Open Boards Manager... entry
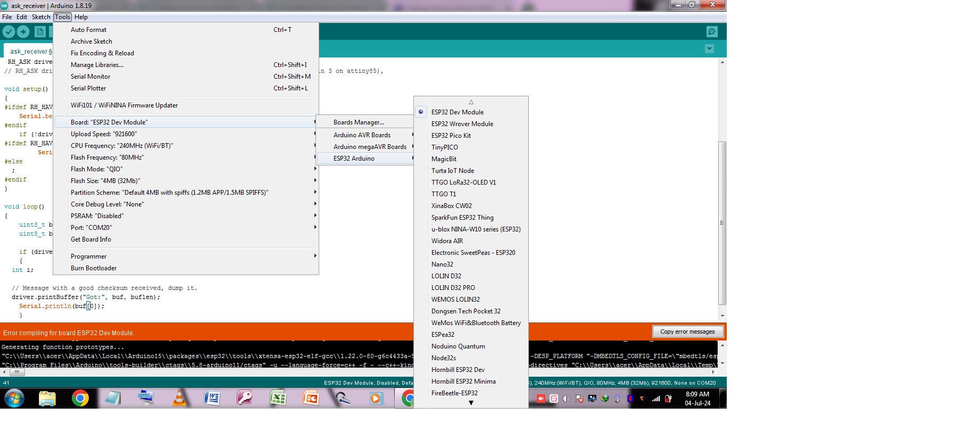Viewport: 980px width, 448px height. click(366, 122)
